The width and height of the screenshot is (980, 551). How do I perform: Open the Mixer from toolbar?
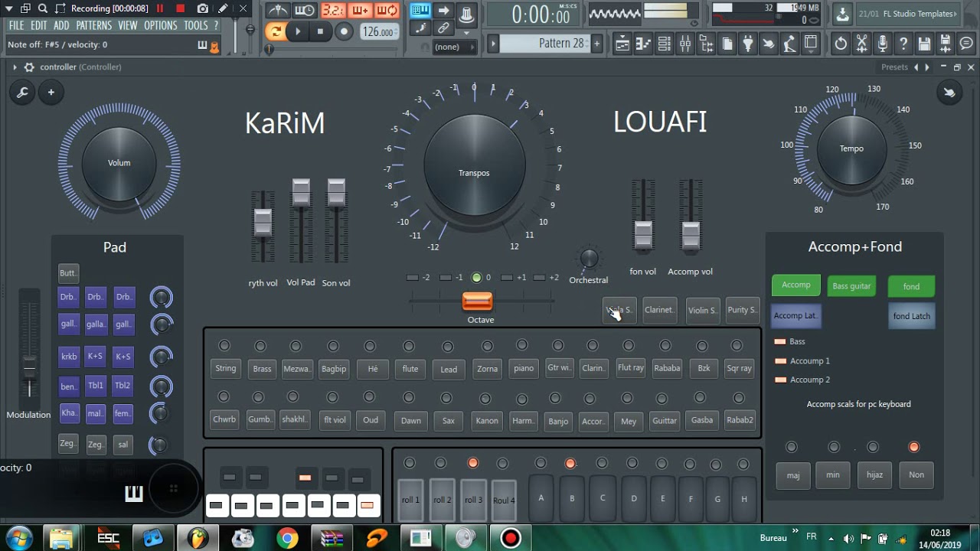[x=684, y=44]
